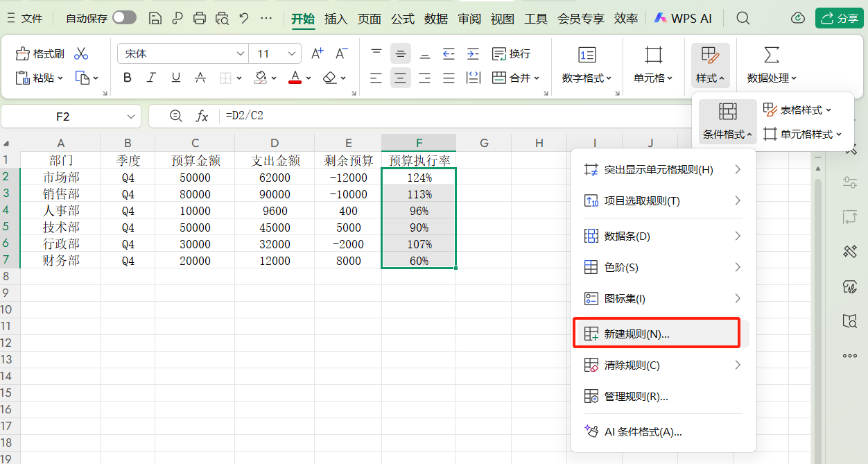Image resolution: width=868 pixels, height=464 pixels.
Task: Toggle bold formatting with the B button
Action: click(128, 78)
